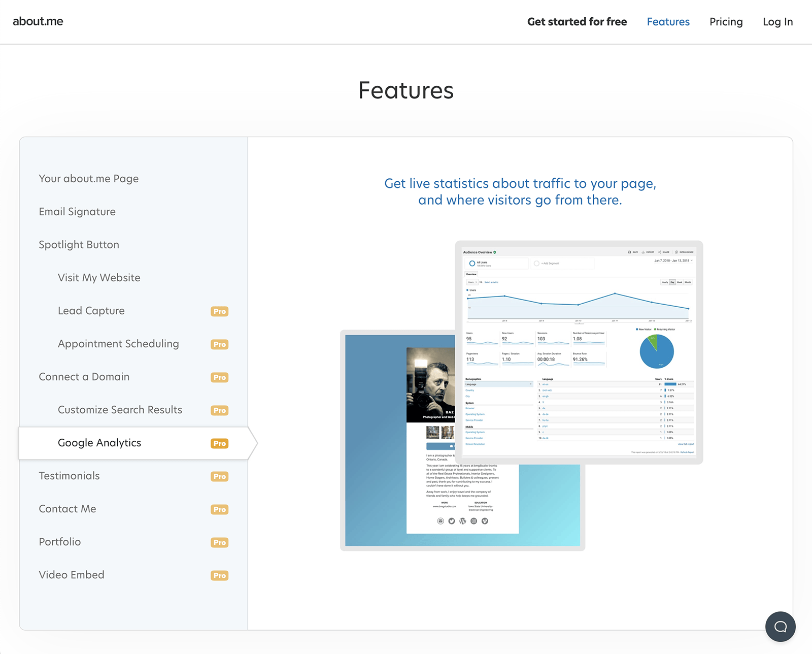
Task: Open Visit My Website sub-feature
Action: (99, 278)
